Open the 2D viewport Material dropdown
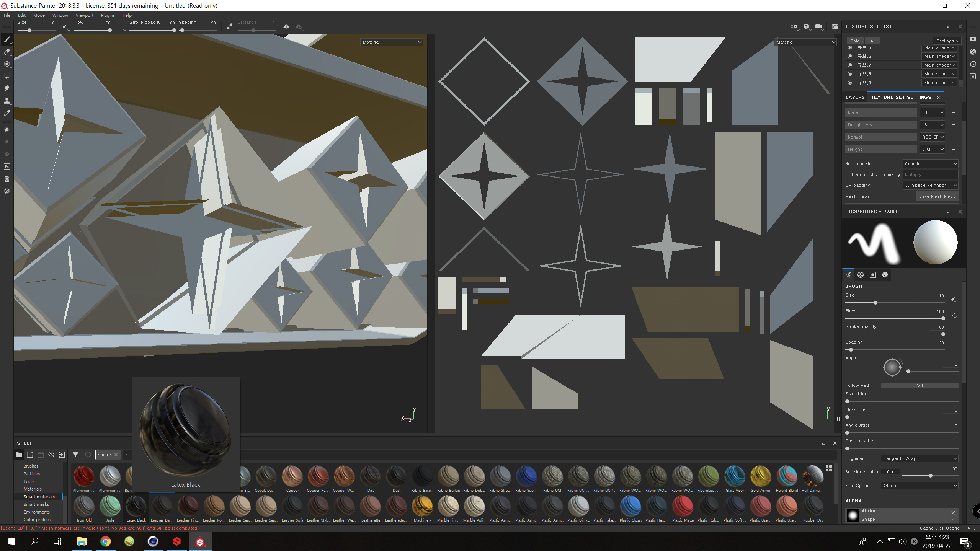The image size is (980, 551). pos(805,42)
